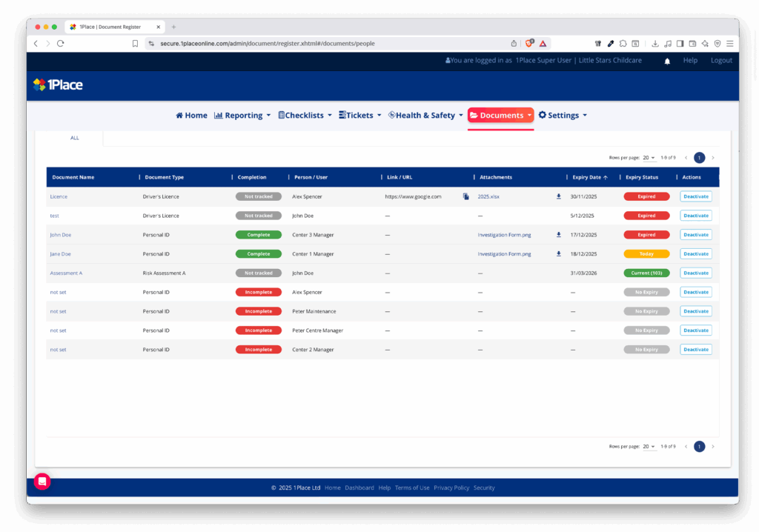
Task: Expand the Reporting dropdown menu
Action: pos(242,116)
